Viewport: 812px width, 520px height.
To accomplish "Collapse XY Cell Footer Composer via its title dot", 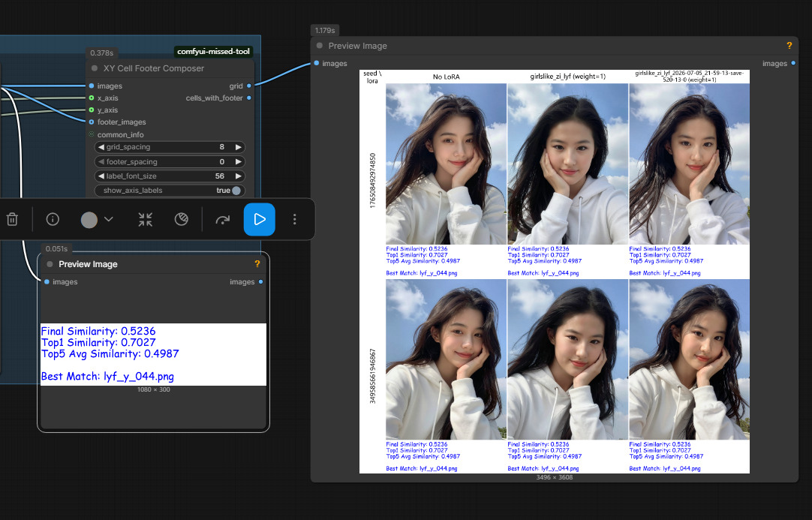I will [95, 68].
